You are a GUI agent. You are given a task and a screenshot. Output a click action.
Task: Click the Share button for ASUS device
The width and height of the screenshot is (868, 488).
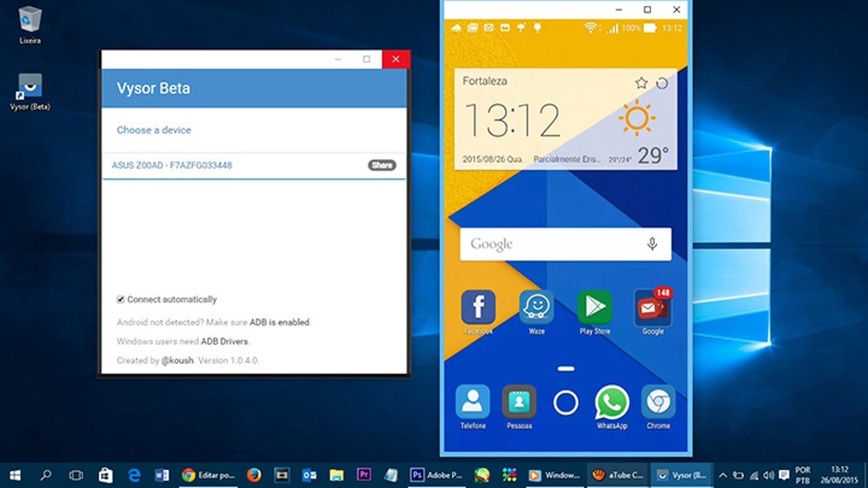click(382, 165)
